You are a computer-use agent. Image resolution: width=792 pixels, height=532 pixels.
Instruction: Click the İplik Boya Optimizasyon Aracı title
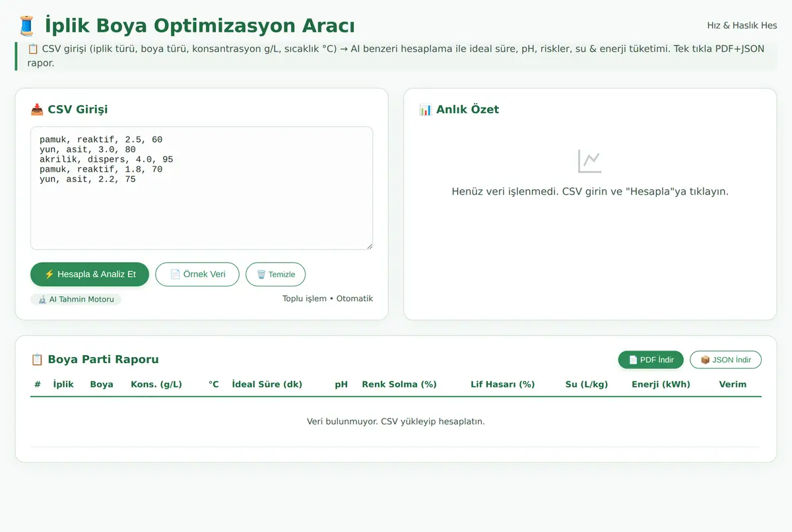200,26
